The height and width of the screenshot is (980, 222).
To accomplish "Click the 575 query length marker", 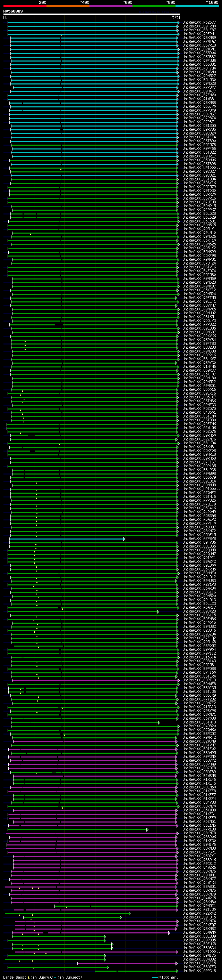I will click(175, 17).
